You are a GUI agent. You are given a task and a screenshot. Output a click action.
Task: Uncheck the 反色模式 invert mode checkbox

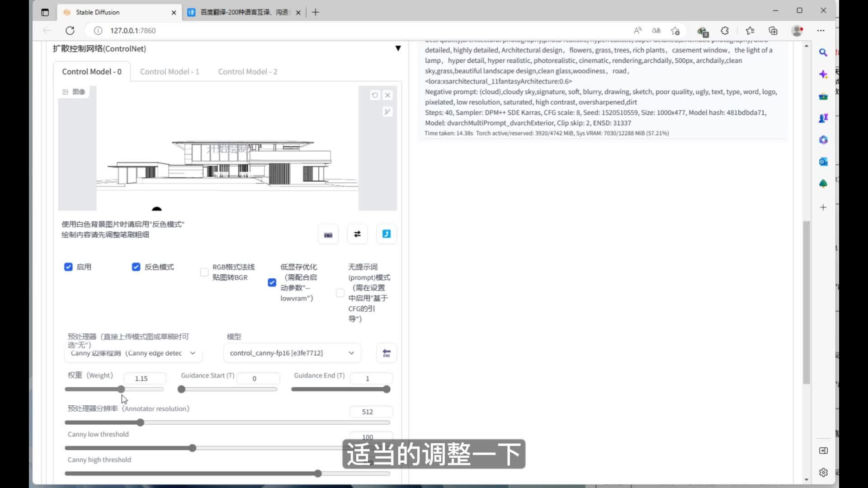[136, 267]
